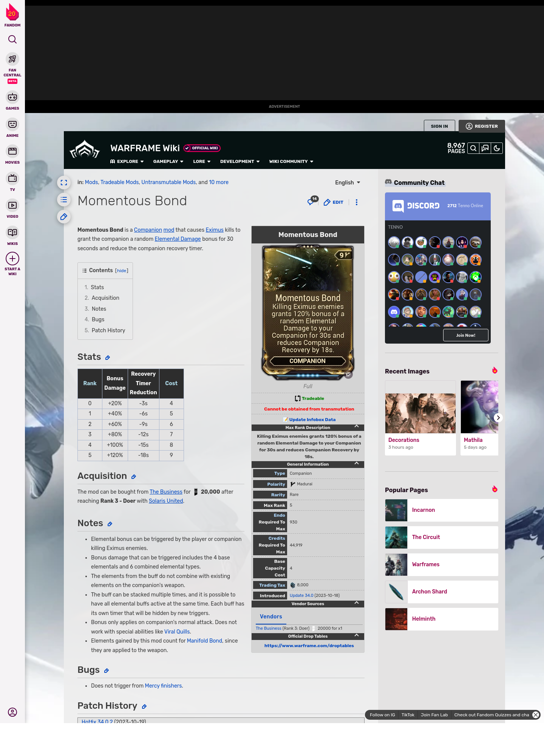The height and width of the screenshot is (756, 544).
Task: Open the Gameplay dropdown menu
Action: pos(168,161)
